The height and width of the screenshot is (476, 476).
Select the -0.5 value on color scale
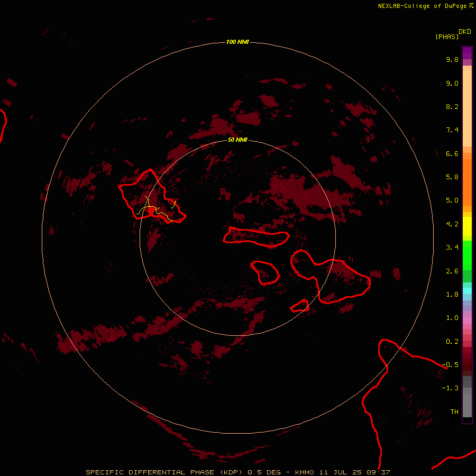pos(450,365)
